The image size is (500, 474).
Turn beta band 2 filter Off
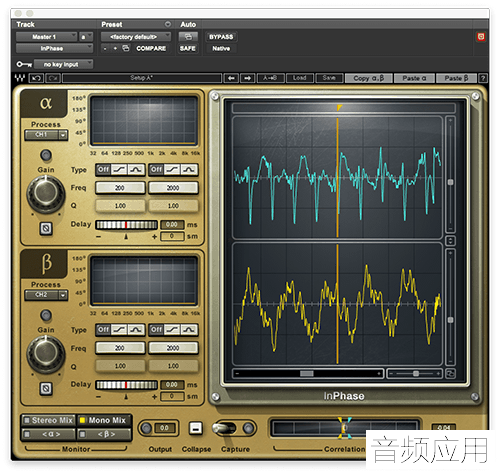click(x=156, y=330)
